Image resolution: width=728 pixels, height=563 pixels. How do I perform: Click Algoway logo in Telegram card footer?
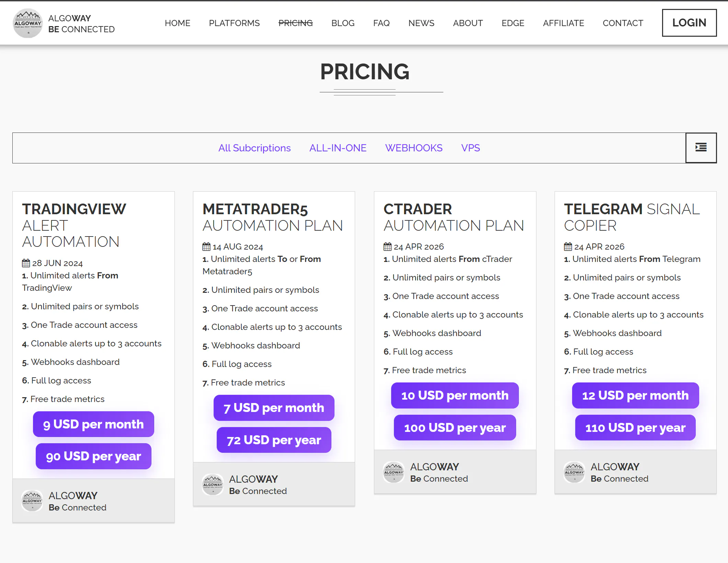(x=575, y=472)
